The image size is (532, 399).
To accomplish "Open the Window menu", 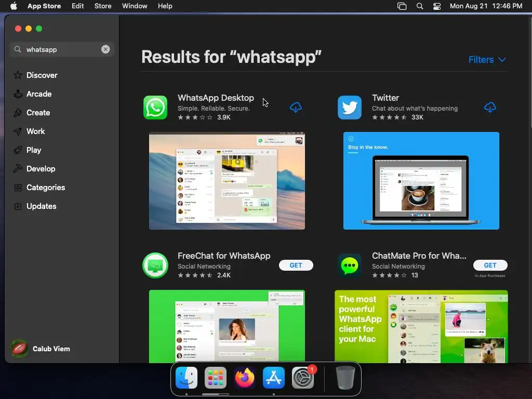I will pyautogui.click(x=135, y=6).
